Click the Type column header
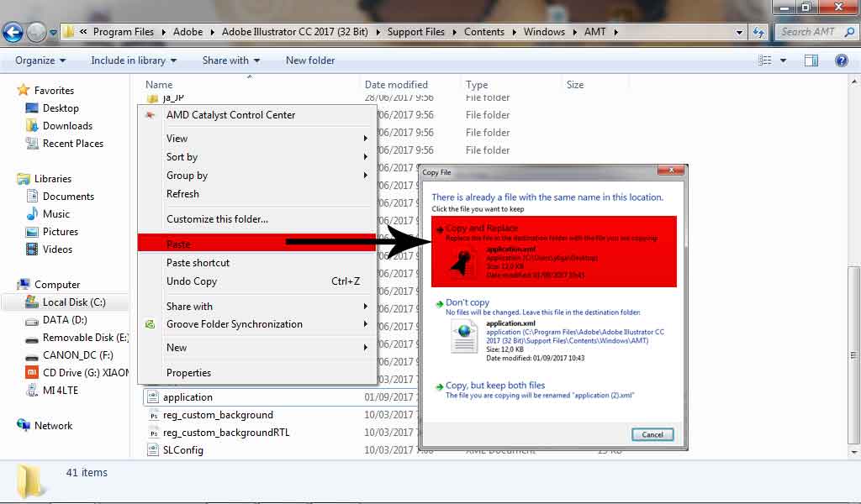The height and width of the screenshot is (504, 861). coord(477,85)
